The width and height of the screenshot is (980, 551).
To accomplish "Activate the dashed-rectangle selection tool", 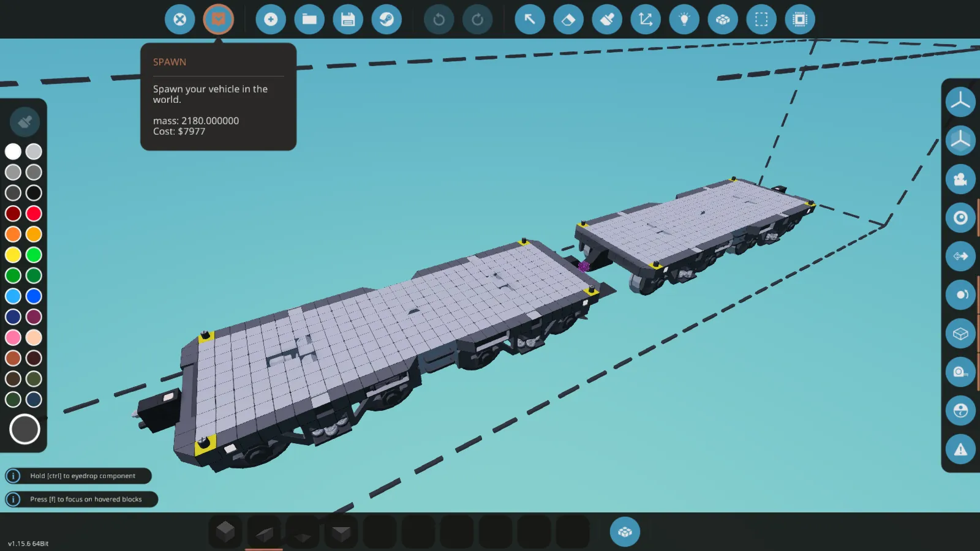I will [761, 20].
